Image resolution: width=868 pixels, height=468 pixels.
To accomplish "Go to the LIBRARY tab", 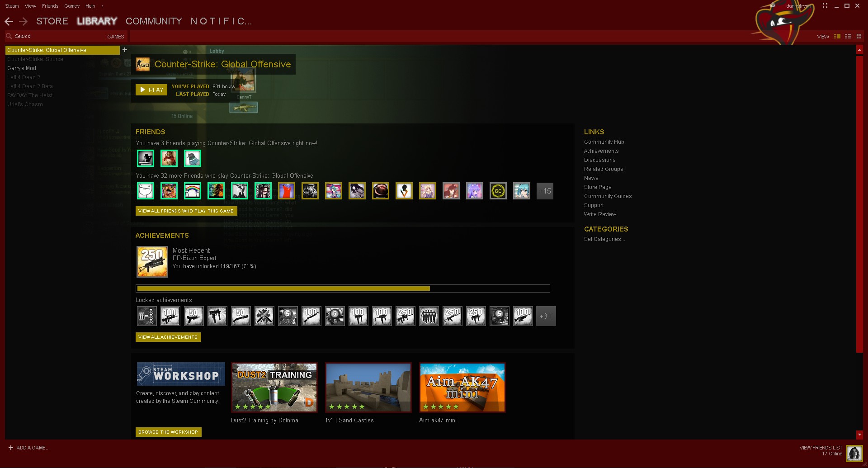I will coord(97,21).
